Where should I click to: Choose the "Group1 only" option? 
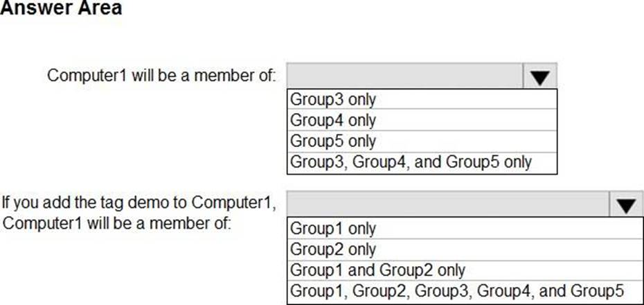pyautogui.click(x=333, y=228)
